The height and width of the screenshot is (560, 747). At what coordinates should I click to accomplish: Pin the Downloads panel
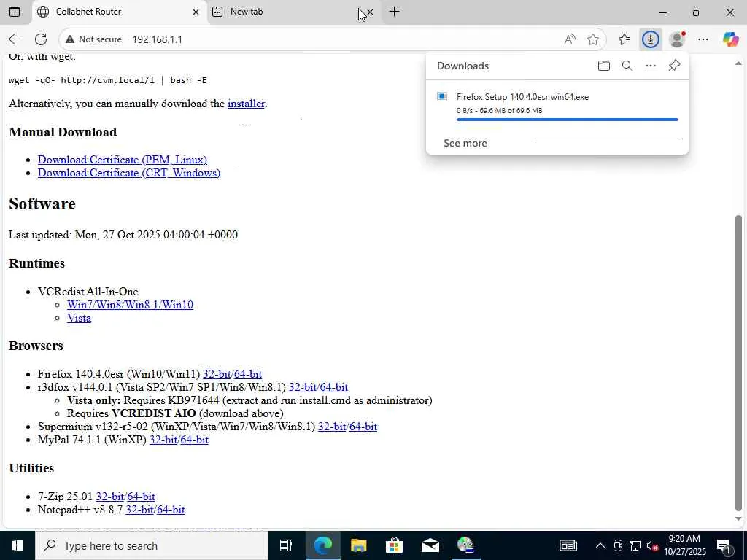pyautogui.click(x=674, y=66)
